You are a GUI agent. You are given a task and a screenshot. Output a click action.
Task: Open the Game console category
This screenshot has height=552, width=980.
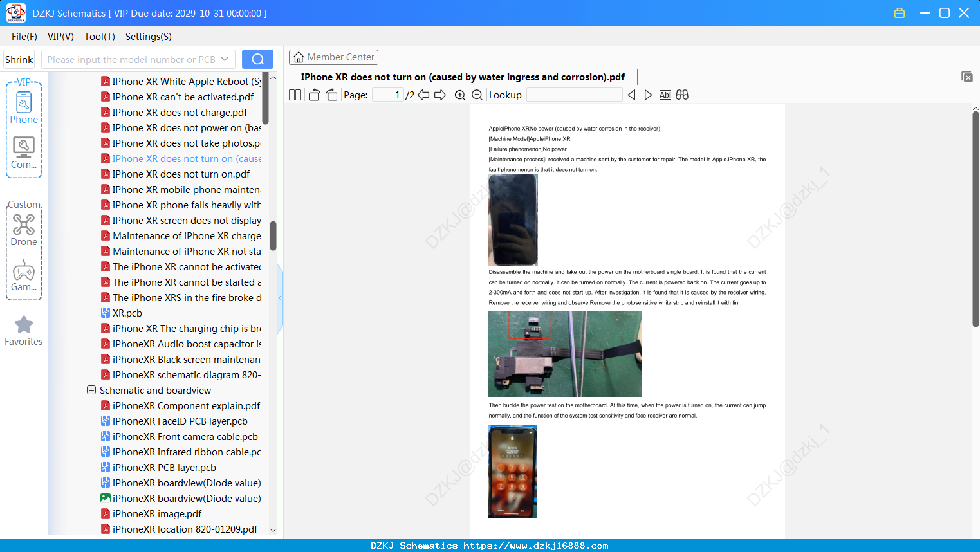[24, 275]
